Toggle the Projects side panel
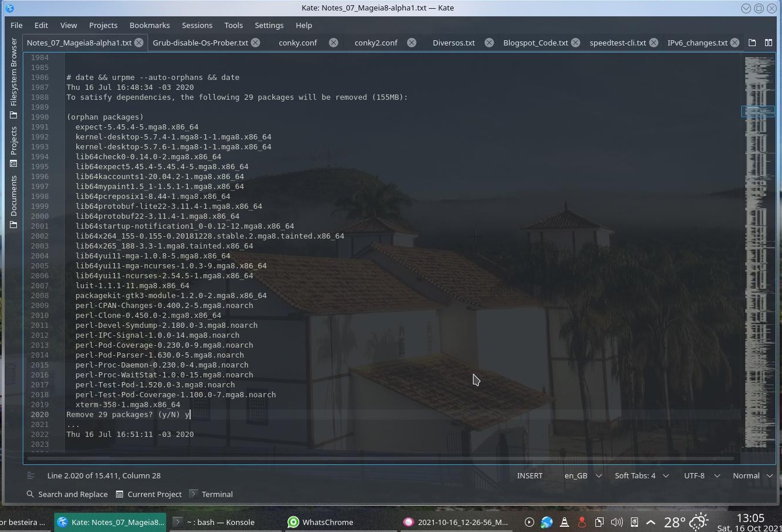Screen dimensions: 782x532 pos(13,147)
